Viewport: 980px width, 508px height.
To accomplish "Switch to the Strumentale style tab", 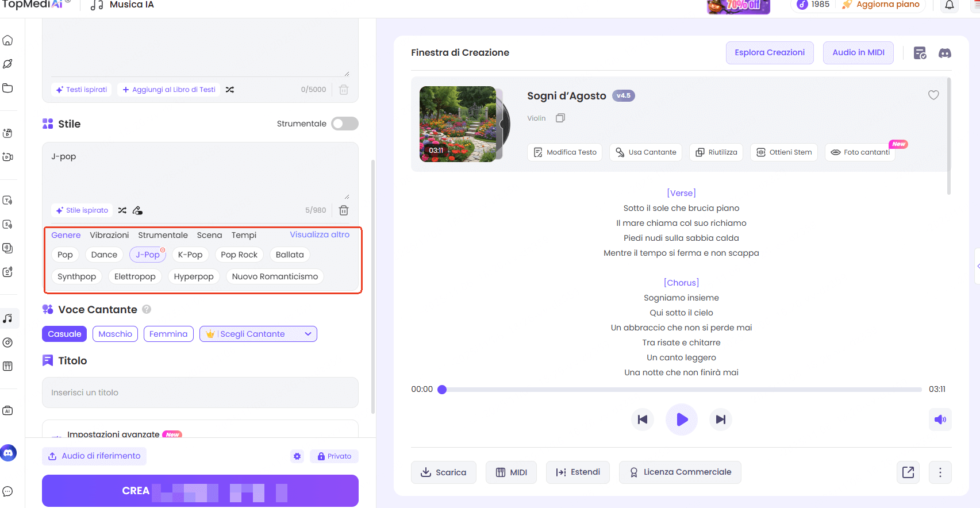I will tap(163, 235).
